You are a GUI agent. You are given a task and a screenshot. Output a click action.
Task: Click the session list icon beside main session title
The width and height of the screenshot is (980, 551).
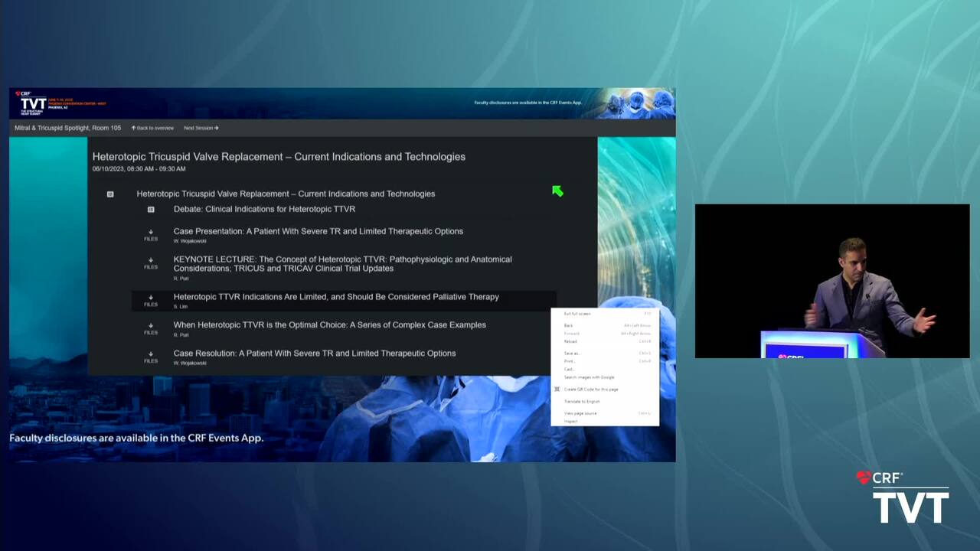point(110,194)
